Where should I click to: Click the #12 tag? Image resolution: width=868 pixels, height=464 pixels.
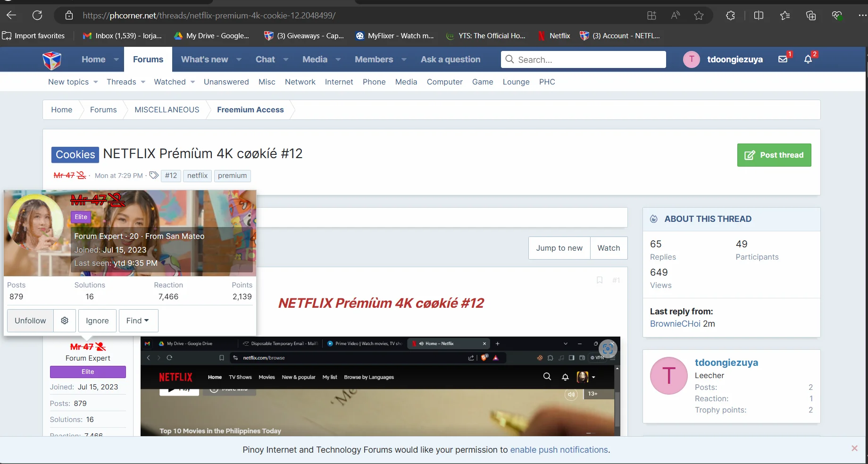click(171, 176)
